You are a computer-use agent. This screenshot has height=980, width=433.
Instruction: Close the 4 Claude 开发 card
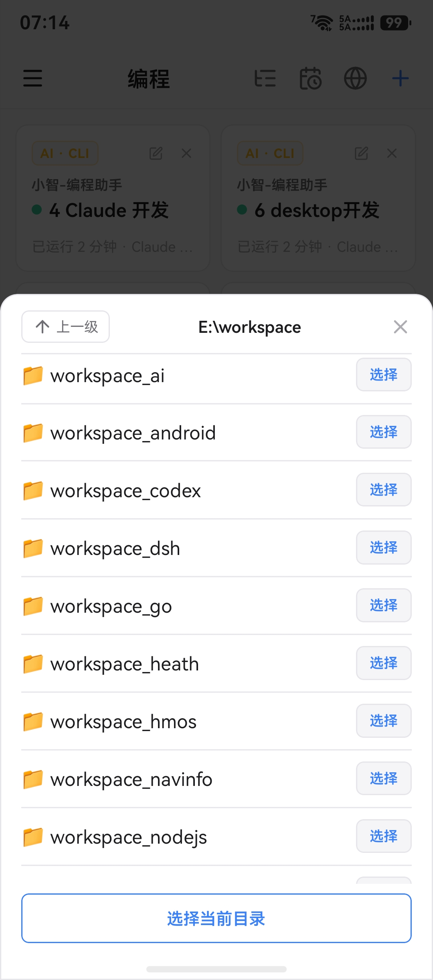[x=186, y=153]
